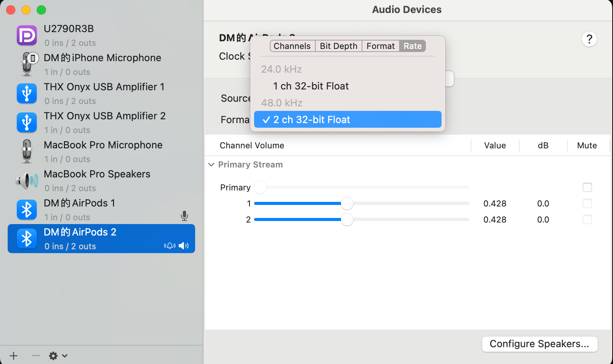This screenshot has height=364, width=613.
Task: Switch to the Channels tab
Action: 292,46
